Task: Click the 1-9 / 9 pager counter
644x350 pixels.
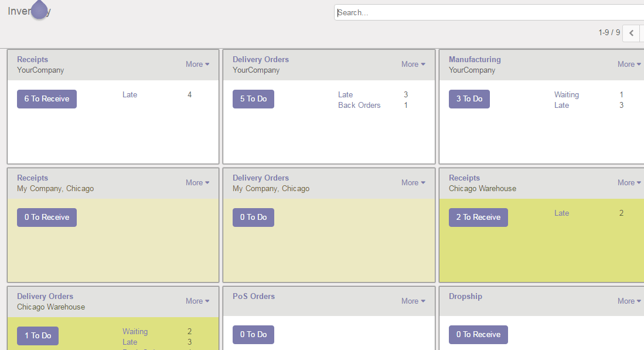Action: [609, 32]
